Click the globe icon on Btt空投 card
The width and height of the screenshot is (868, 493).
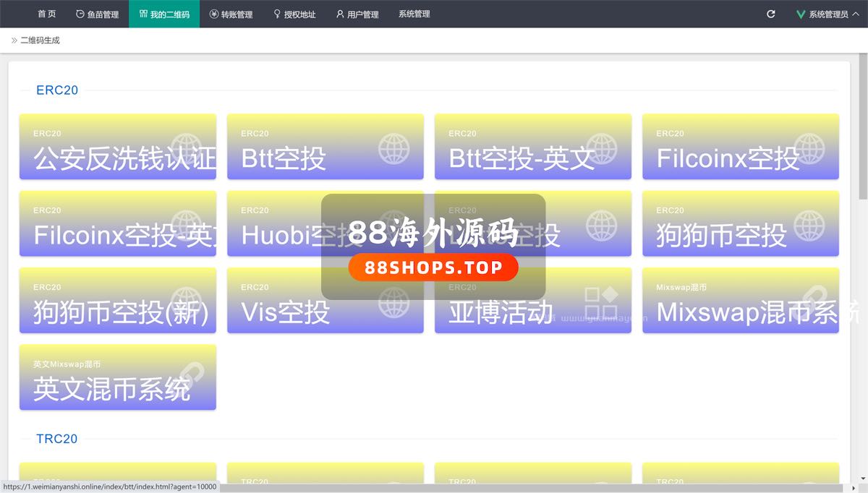[394, 148]
